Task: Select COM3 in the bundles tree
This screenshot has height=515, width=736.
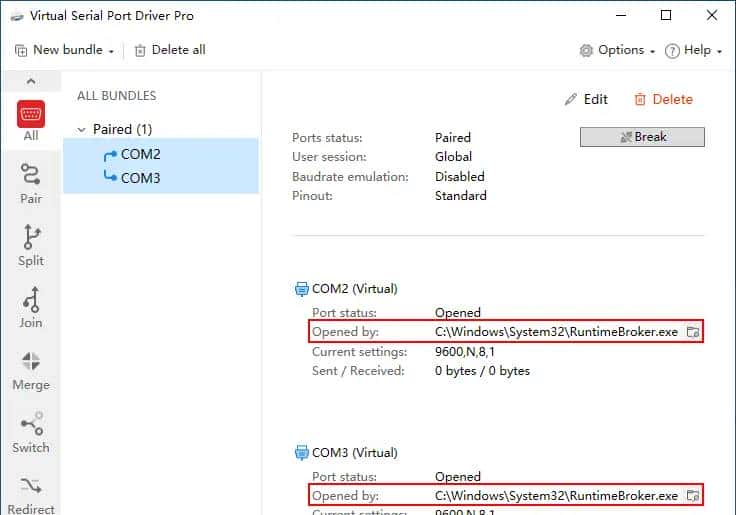Action: (x=140, y=178)
